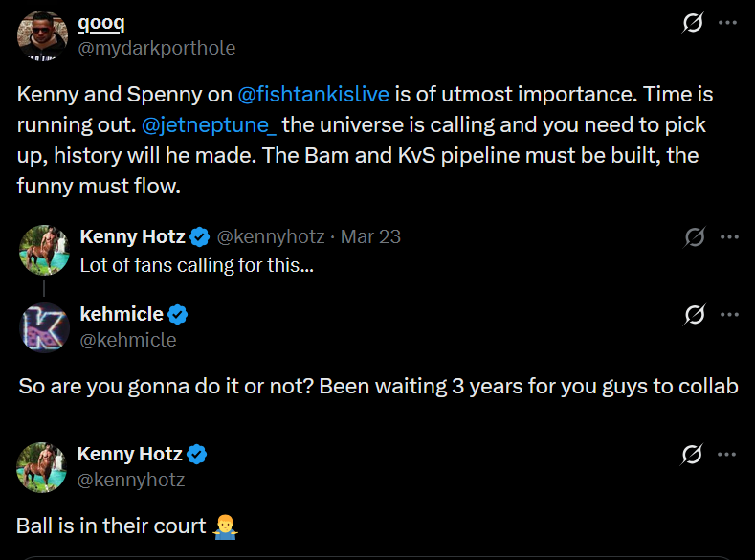
Task: Click verified badge beside Kenny Hotz in bottom reply
Action: click(197, 454)
